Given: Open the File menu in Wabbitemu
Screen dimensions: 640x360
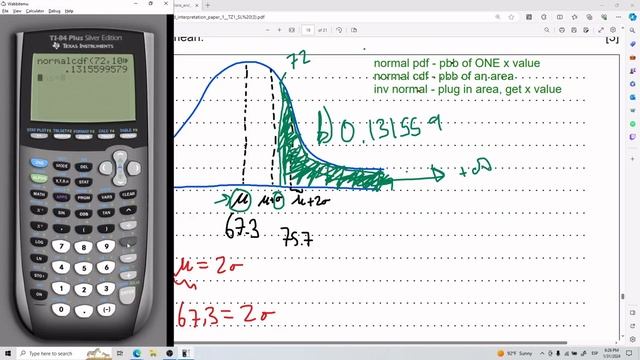Looking at the screenshot, I should point(5,11).
